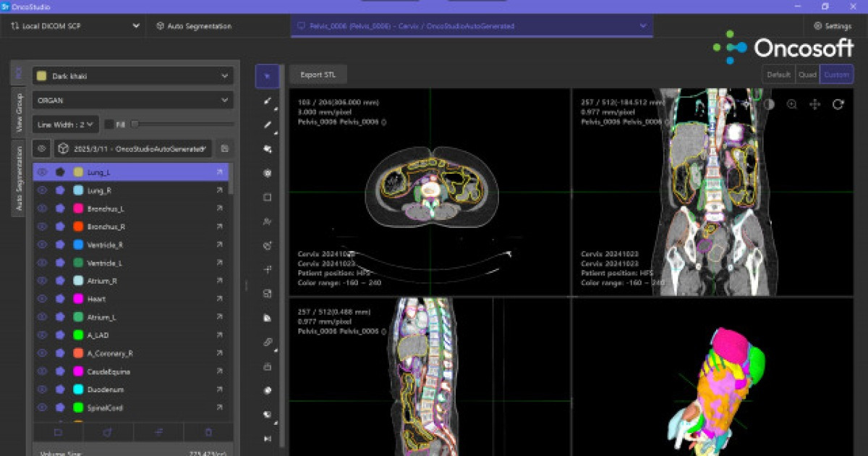Image resolution: width=868 pixels, height=456 pixels.
Task: Switch layout using the Quad button
Action: tap(808, 74)
